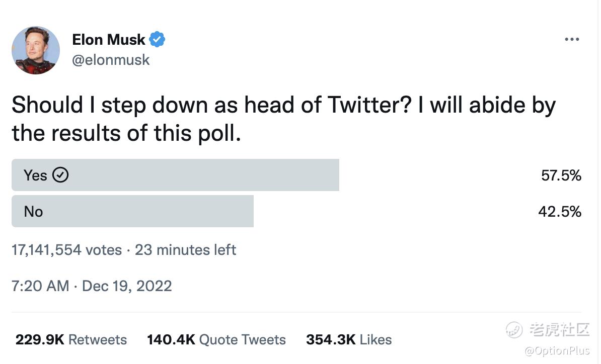Click the 42.5% result percentage
Image resolution: width=601 pixels, height=364 pixels.
click(560, 212)
